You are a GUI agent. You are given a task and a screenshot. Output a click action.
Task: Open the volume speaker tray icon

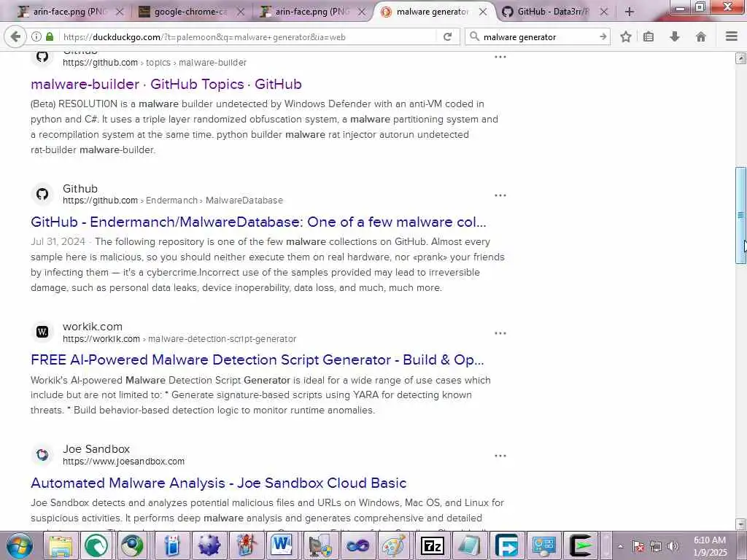pos(673,546)
